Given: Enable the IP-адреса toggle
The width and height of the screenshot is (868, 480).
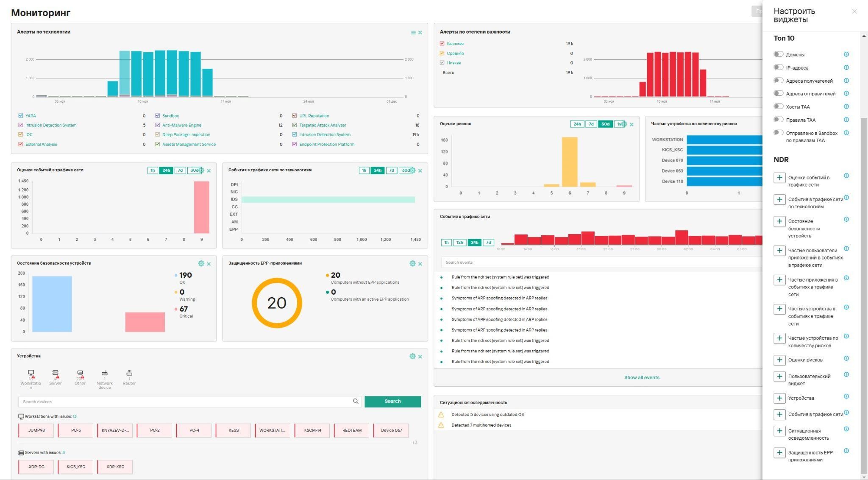Looking at the screenshot, I should coord(778,67).
